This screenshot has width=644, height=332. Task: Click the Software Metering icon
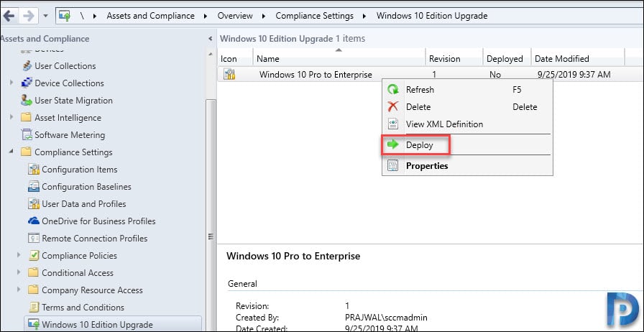(x=27, y=135)
